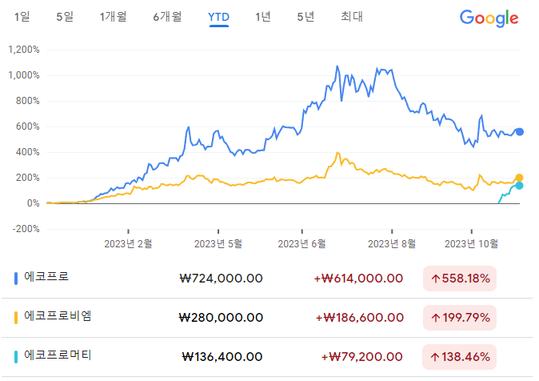Image resolution: width=539 pixels, height=381 pixels.
Task: Click the teal color marker beside 에코프로머티
Action: tap(15, 357)
